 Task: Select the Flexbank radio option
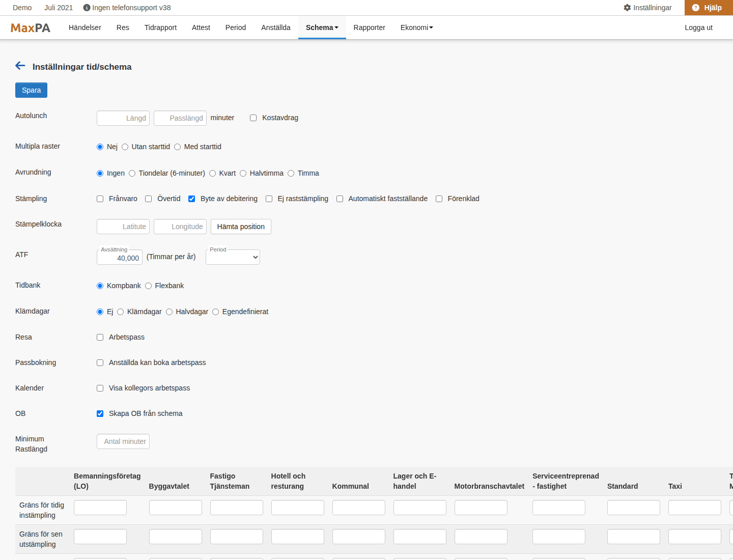[148, 286]
